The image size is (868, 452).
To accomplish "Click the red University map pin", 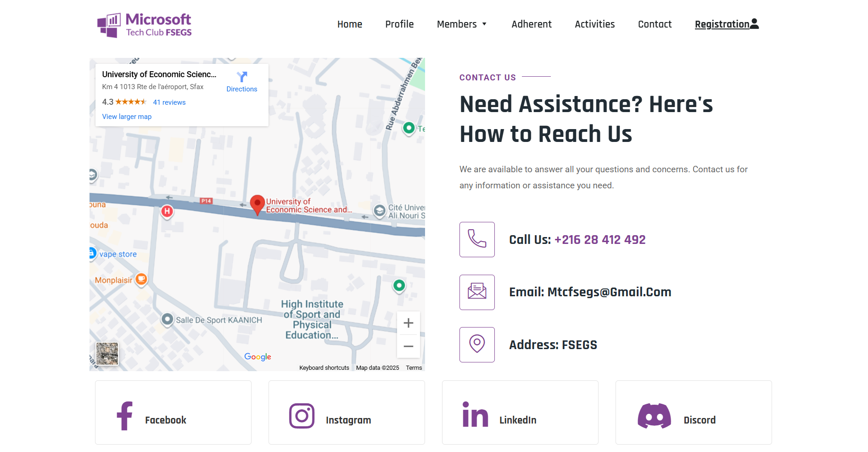I will 258,205.
